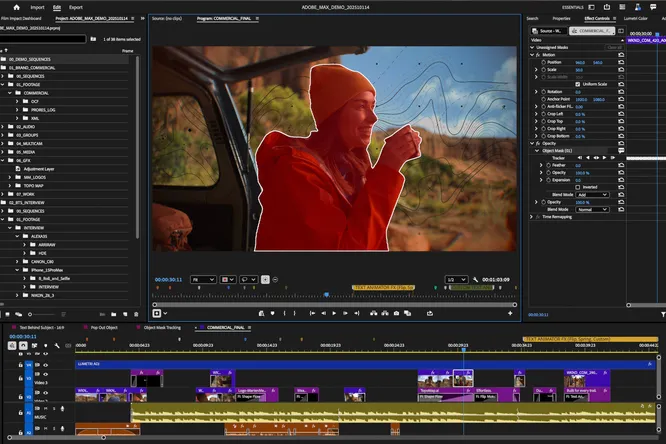Open the Export tab
666x444 pixels.
click(76, 7)
